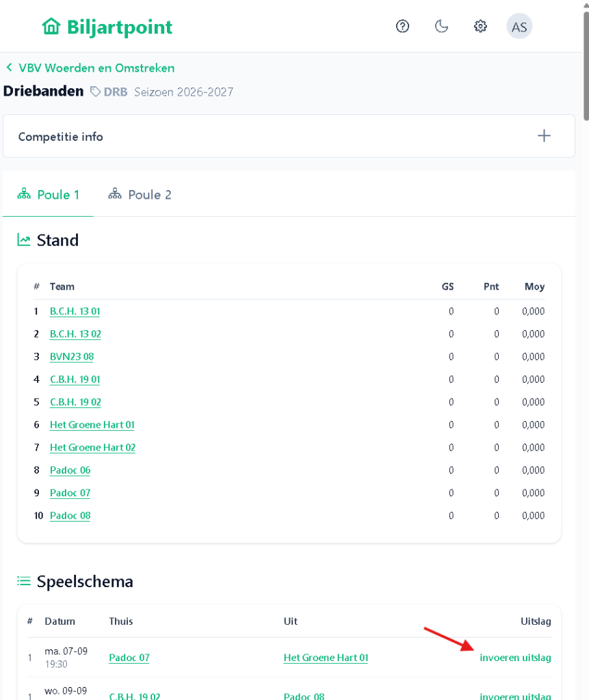Go back using the chevron before VBV Woerden
Viewport: 589px width, 700px height.
(x=9, y=68)
